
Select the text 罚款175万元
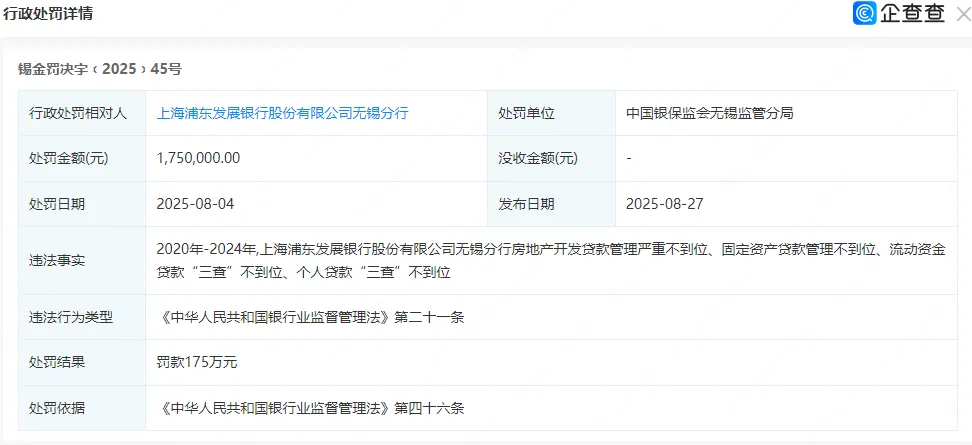coord(197,362)
